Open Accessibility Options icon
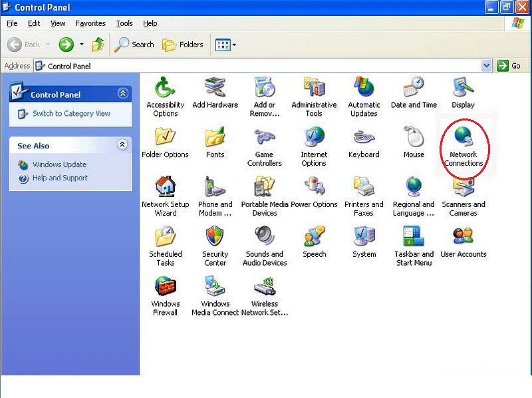This screenshot has width=532, height=398. 165,88
